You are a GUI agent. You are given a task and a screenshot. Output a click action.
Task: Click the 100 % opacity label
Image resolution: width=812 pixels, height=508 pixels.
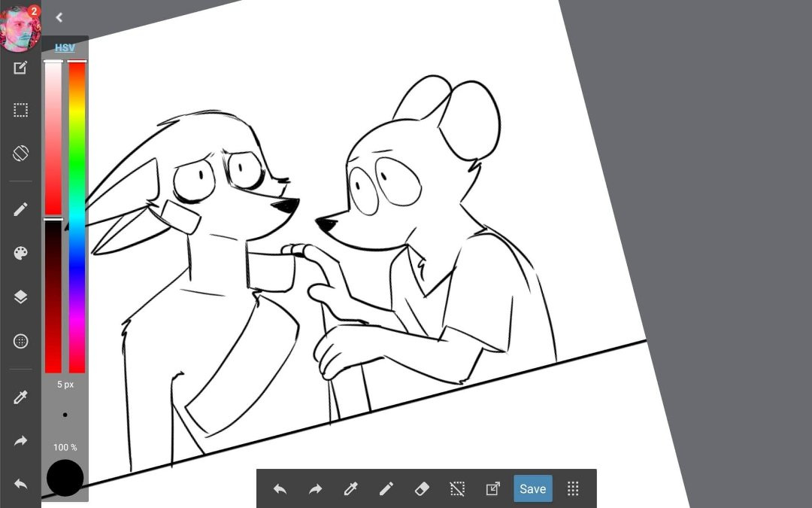point(65,447)
